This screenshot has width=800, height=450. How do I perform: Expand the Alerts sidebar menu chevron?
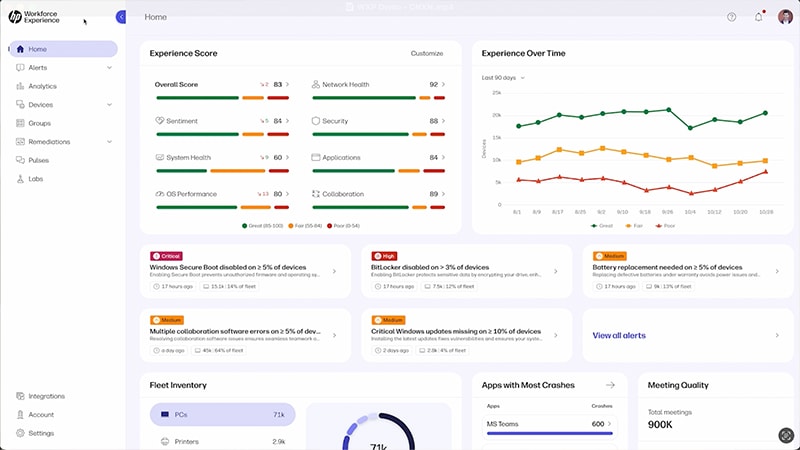[x=109, y=68]
